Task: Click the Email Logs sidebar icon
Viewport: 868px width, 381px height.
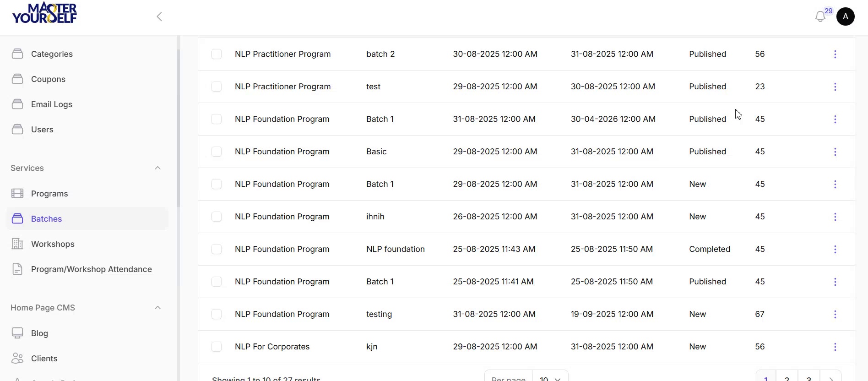Action: point(17,104)
